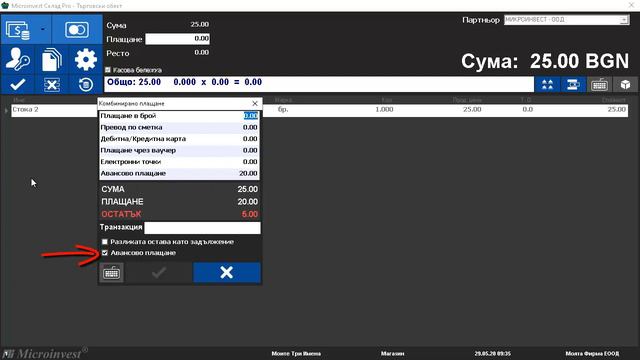640x360 pixels.
Task: Click the quantity 1.000 cell
Action: click(x=384, y=109)
